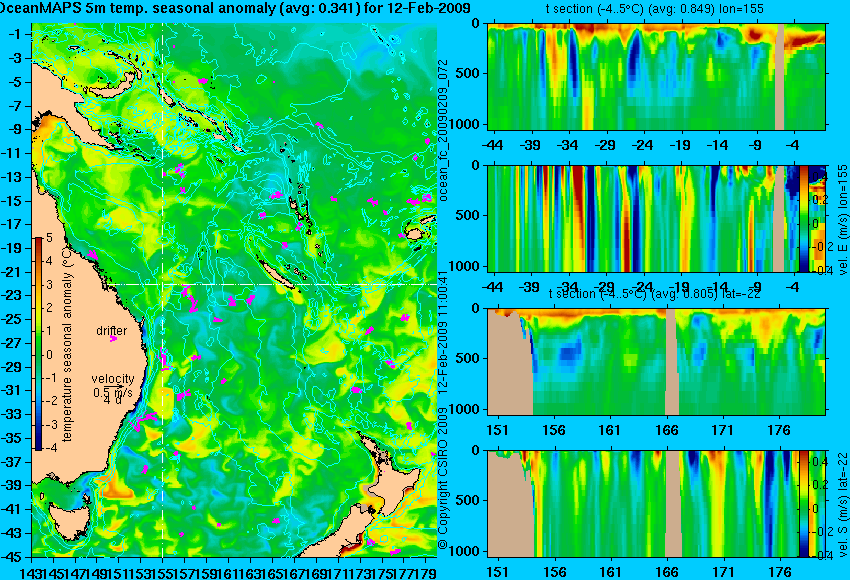Click the 'vel. S (m/s) lat=-22' vertical label
Viewport: 850px width, 580px height.
pos(842,504)
